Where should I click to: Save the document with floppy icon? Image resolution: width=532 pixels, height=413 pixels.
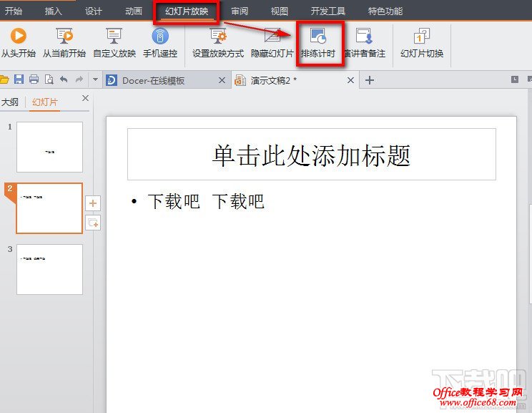click(x=19, y=79)
